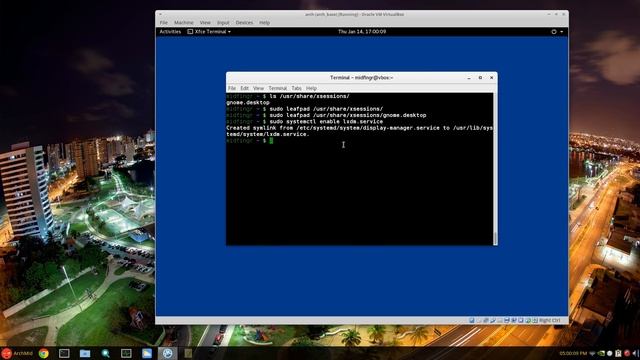This screenshot has height=360, width=640.
Task: Click the red circular tray icon
Action: click(627, 353)
